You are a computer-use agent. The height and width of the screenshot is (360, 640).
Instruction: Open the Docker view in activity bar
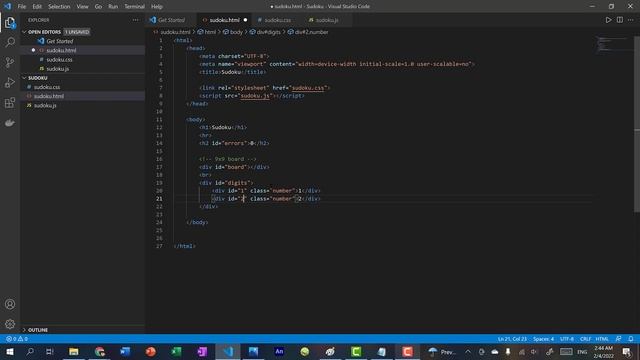tap(10, 122)
